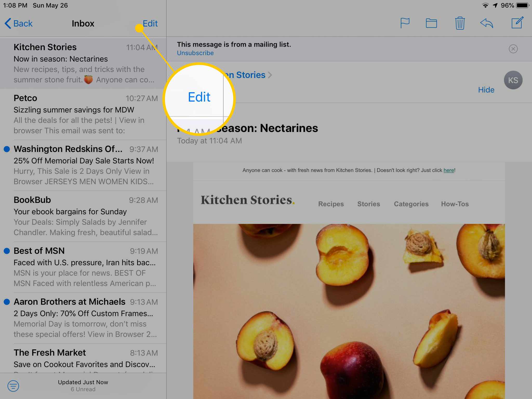
Task: Open Categories in newsletter menu
Action: 411,204
